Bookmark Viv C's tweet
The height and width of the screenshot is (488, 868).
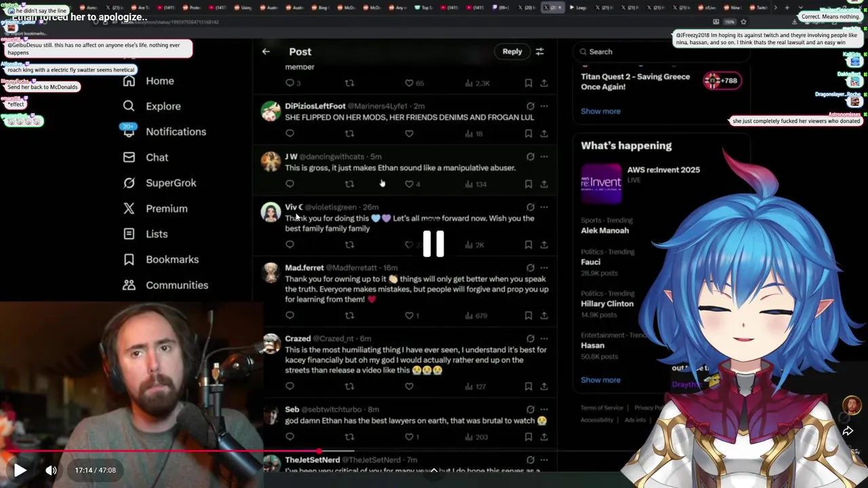(x=528, y=245)
